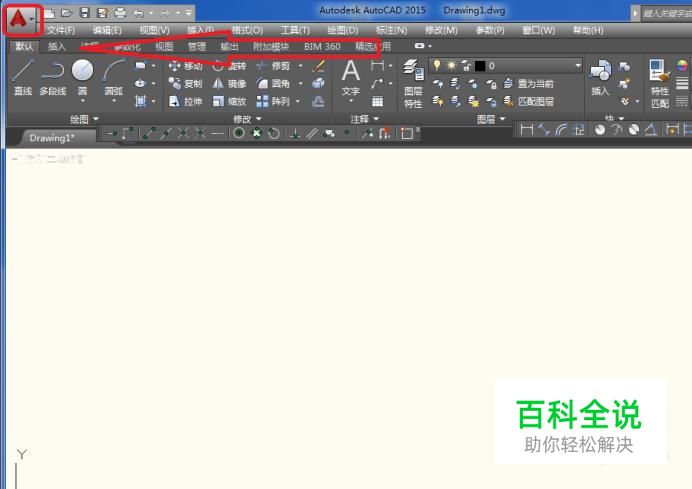Open the 阵列 (Array) type dropdown arrow
The height and width of the screenshot is (489, 692).
point(298,102)
